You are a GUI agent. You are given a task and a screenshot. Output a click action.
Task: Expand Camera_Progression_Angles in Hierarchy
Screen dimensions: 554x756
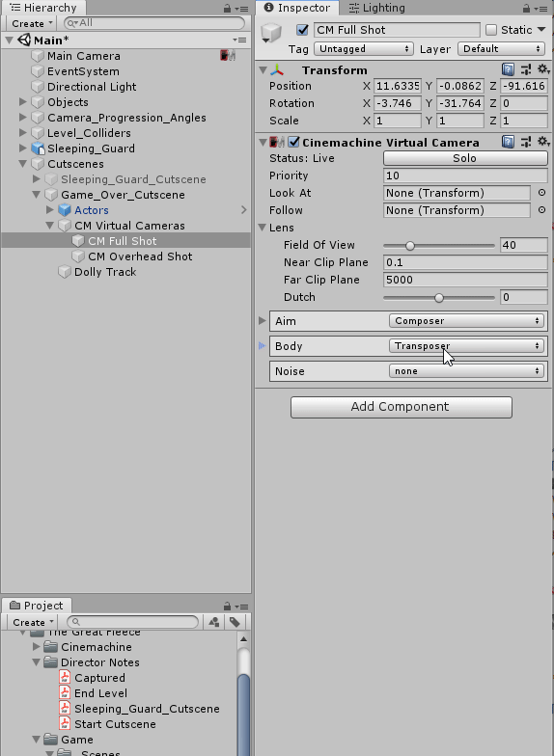click(23, 118)
